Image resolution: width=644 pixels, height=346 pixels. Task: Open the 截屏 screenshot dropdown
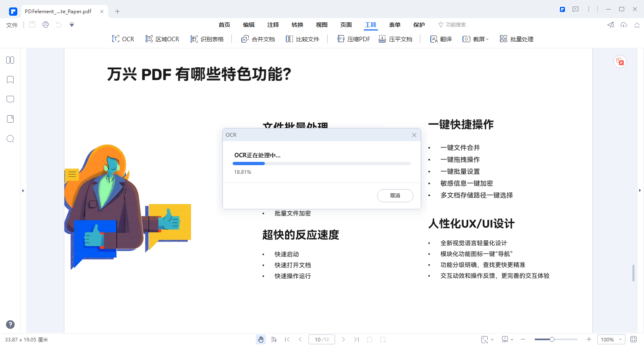(x=475, y=38)
